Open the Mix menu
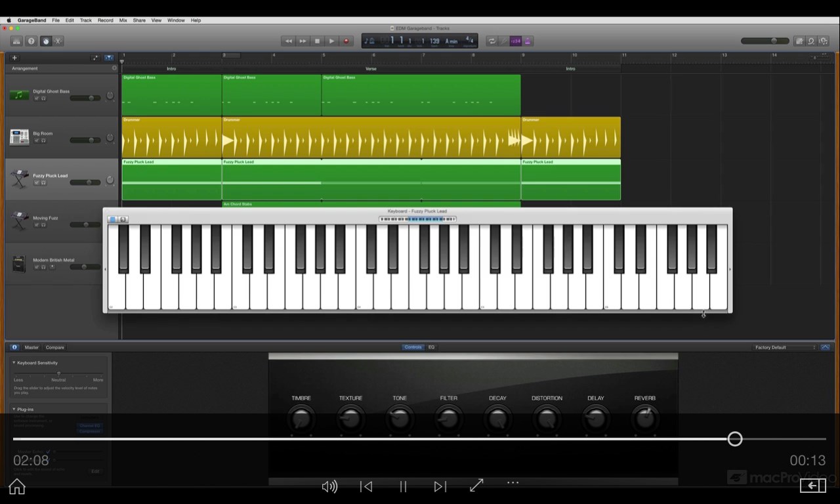 123,20
